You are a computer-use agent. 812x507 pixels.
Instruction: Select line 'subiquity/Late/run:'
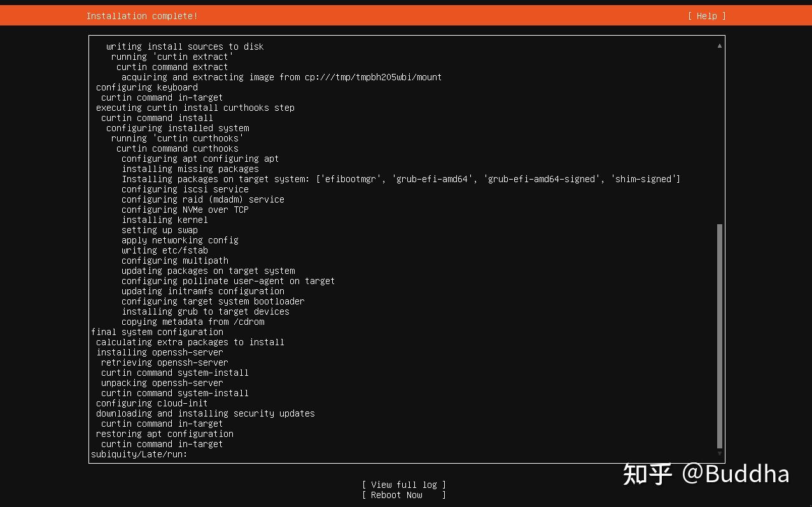139,454
